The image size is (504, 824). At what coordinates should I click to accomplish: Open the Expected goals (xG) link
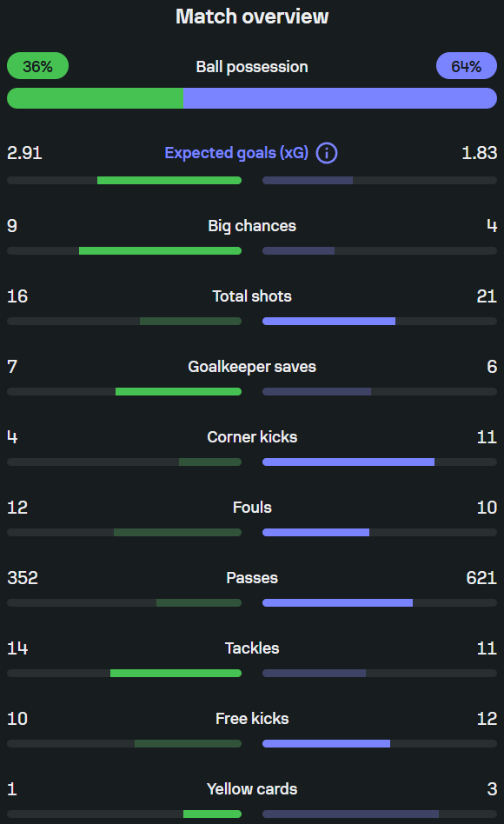pos(236,153)
